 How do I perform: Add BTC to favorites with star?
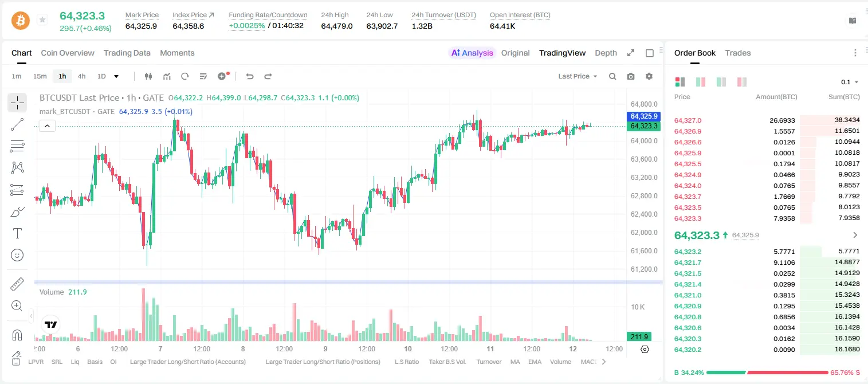point(42,20)
